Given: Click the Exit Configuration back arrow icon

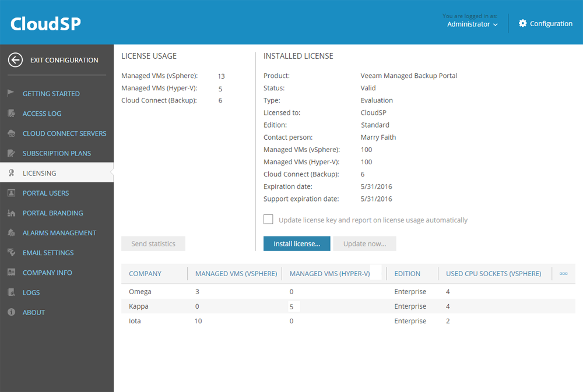Looking at the screenshot, I should tap(15, 60).
